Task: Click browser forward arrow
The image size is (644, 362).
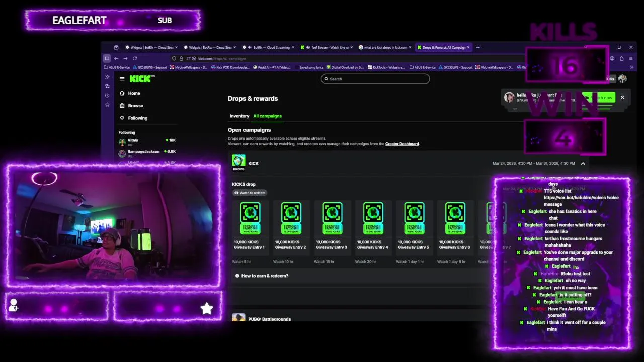Action: pos(125,58)
